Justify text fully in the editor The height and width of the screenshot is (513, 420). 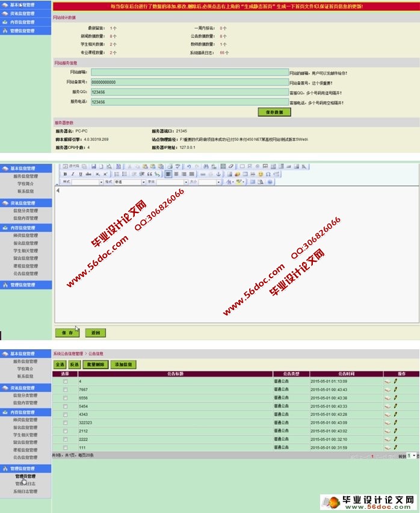click(192, 174)
